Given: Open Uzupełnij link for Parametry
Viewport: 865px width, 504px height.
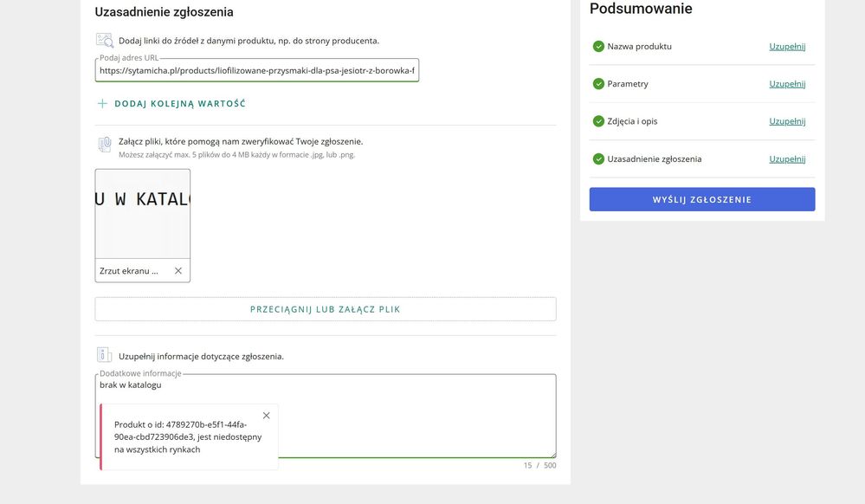Looking at the screenshot, I should pyautogui.click(x=787, y=84).
